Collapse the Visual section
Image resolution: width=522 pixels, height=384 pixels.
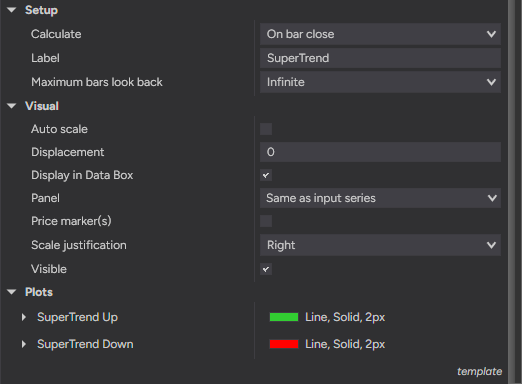coord(12,106)
